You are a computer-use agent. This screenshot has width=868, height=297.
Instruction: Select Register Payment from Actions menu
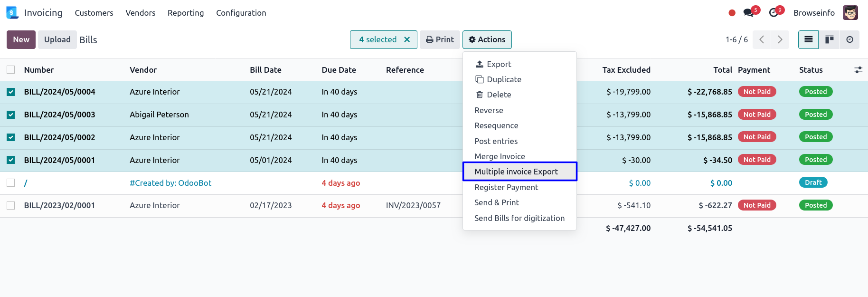(506, 187)
